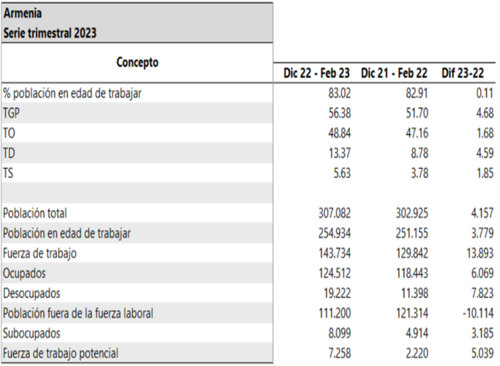This screenshot has width=500, height=366.
Task: Select the TS row label
Action: pos(8,173)
